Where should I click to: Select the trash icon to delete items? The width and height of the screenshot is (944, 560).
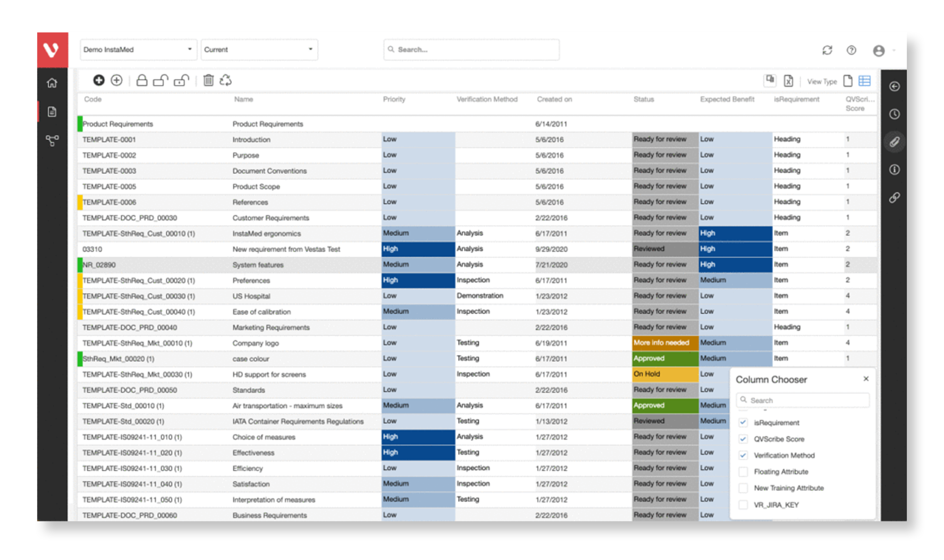(208, 80)
